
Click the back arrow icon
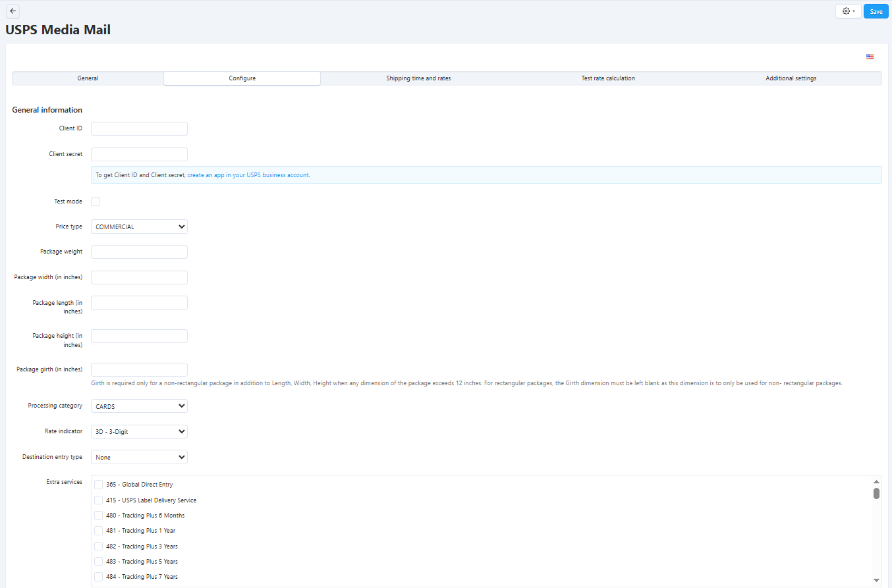tap(13, 11)
